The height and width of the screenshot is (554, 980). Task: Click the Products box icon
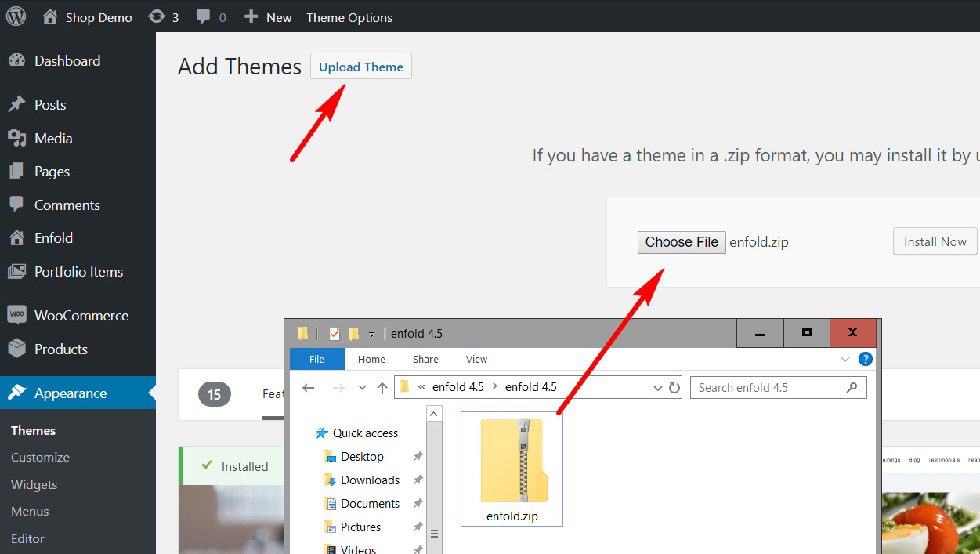tap(16, 348)
